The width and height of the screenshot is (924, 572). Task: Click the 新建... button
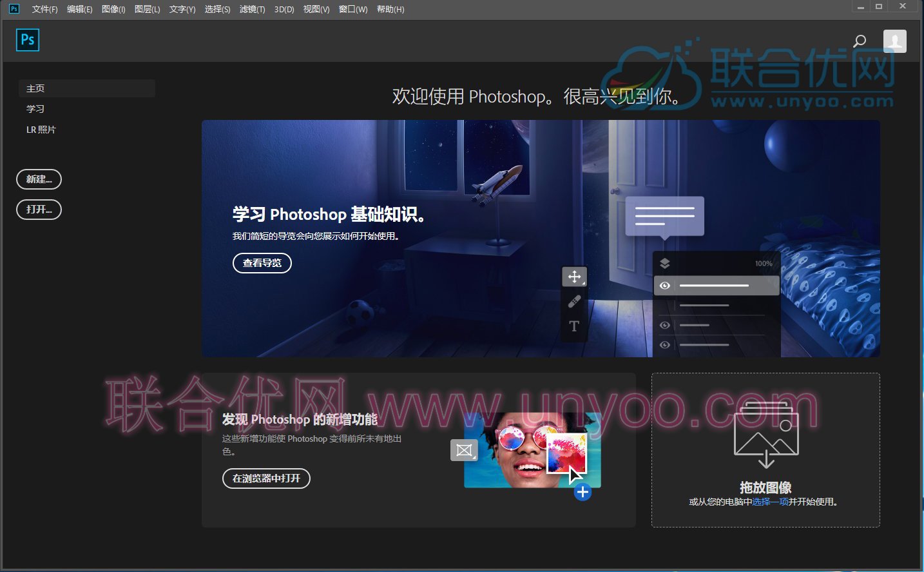click(39, 179)
